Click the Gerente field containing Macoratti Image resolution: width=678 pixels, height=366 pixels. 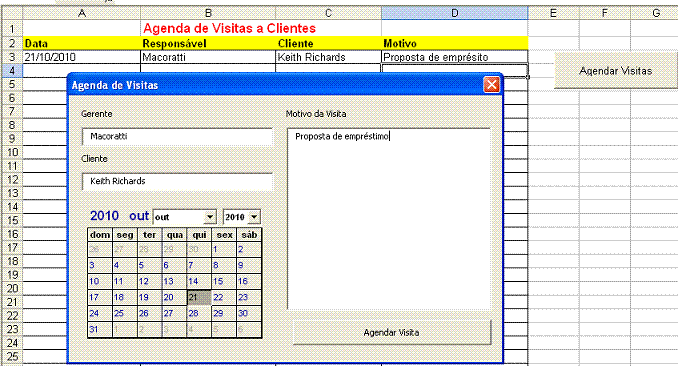point(177,136)
